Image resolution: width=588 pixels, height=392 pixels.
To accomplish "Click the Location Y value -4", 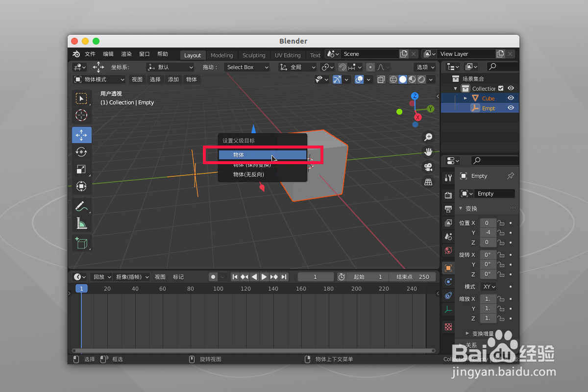I will [x=488, y=233].
